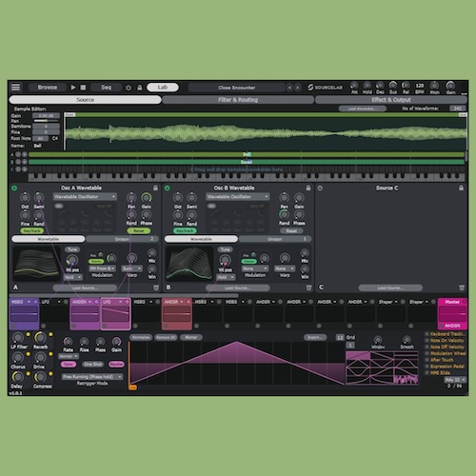Click the Osc A Wavetable lock icon
Screen dimensions: 476x476
click(155, 188)
